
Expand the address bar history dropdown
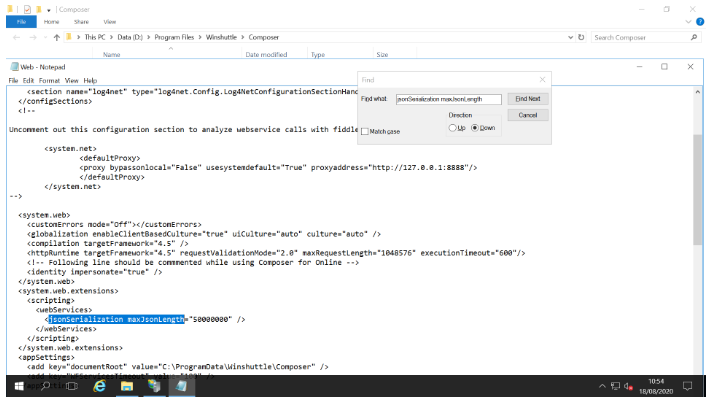(569, 37)
